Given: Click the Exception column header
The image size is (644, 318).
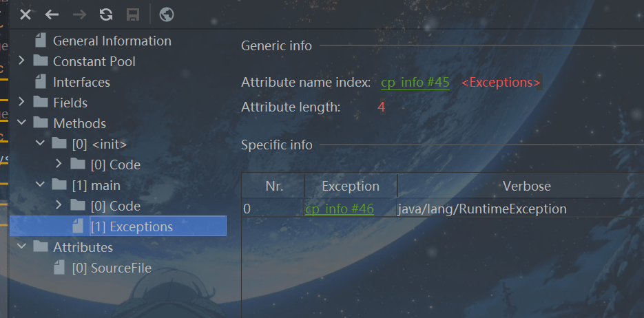Looking at the screenshot, I should [x=350, y=186].
